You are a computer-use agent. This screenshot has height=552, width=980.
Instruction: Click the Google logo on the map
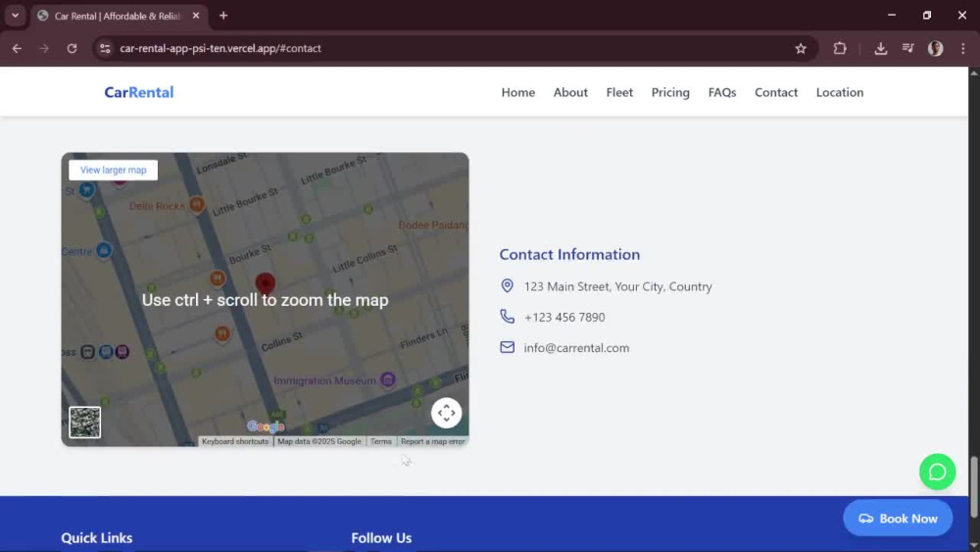point(266,427)
